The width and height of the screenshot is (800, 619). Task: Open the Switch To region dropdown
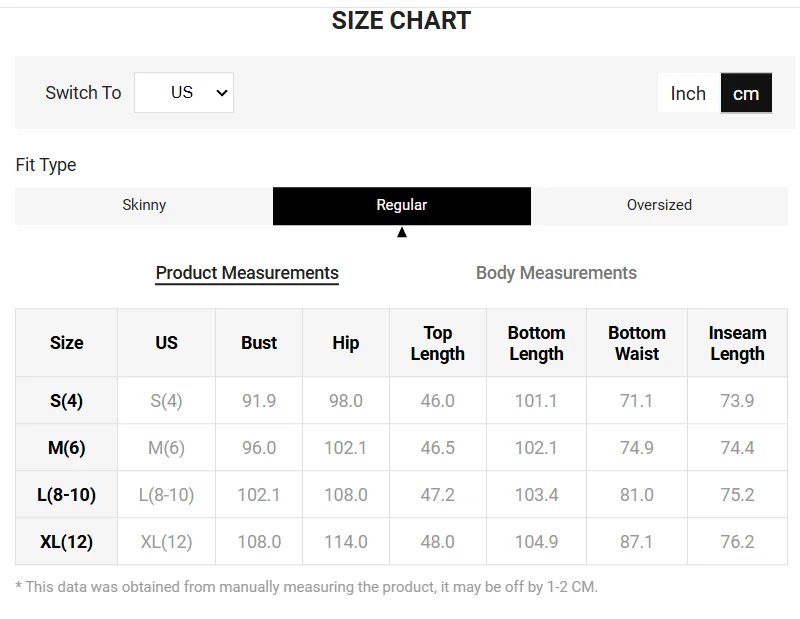(x=184, y=93)
